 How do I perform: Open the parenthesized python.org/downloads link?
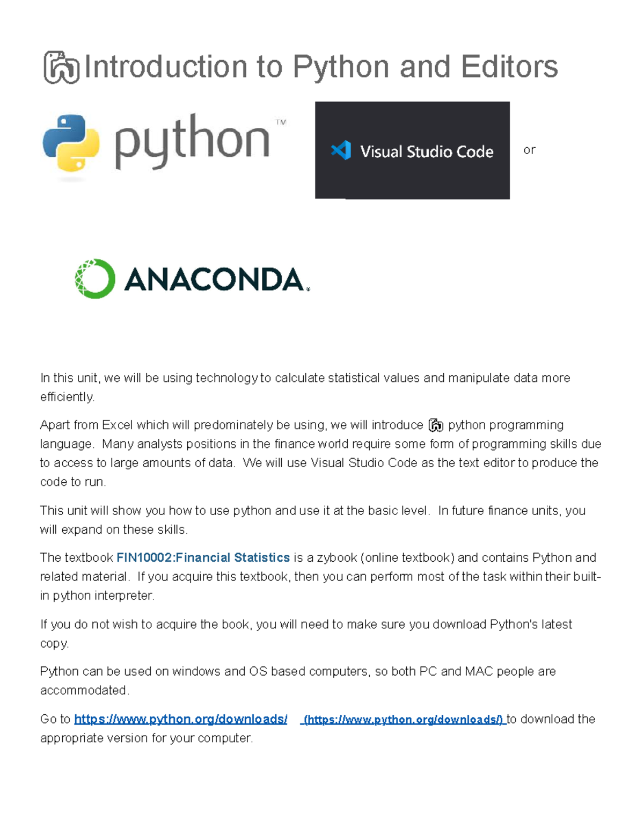(404, 720)
